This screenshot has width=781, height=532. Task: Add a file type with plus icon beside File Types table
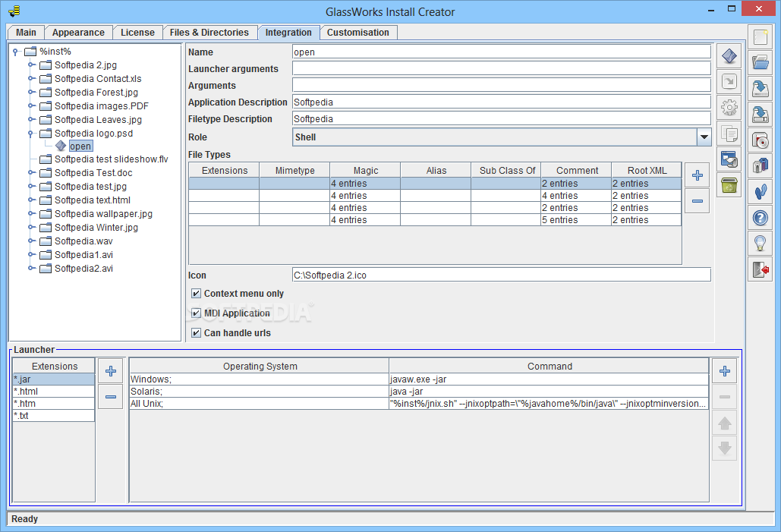coord(698,175)
